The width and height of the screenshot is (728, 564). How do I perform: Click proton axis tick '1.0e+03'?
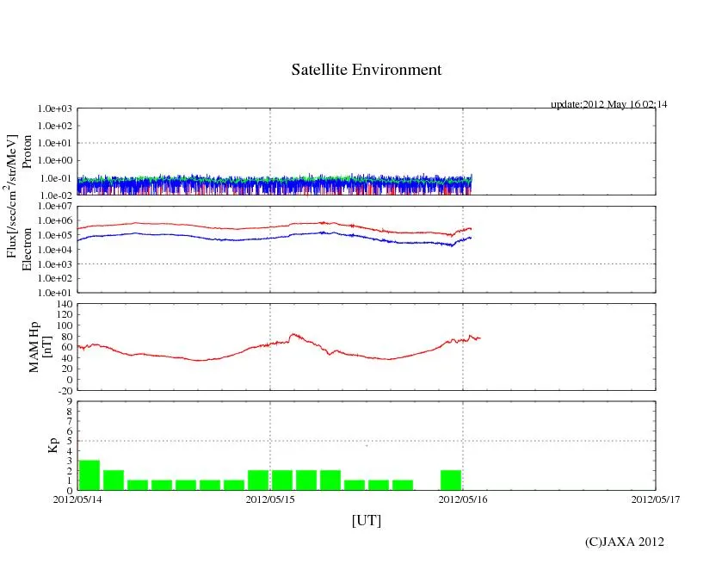pos(55,108)
